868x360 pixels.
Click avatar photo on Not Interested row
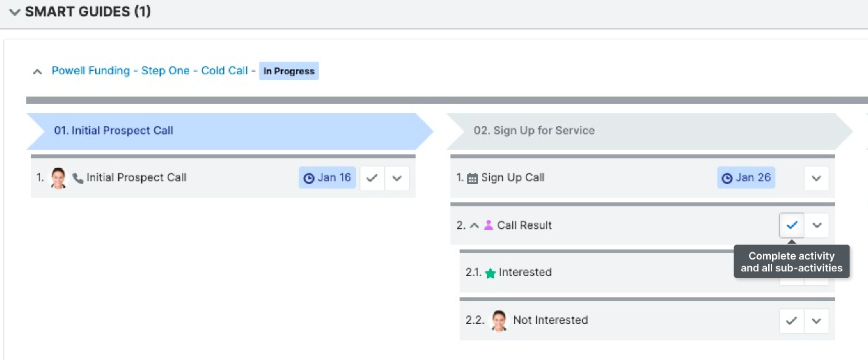[499, 321]
